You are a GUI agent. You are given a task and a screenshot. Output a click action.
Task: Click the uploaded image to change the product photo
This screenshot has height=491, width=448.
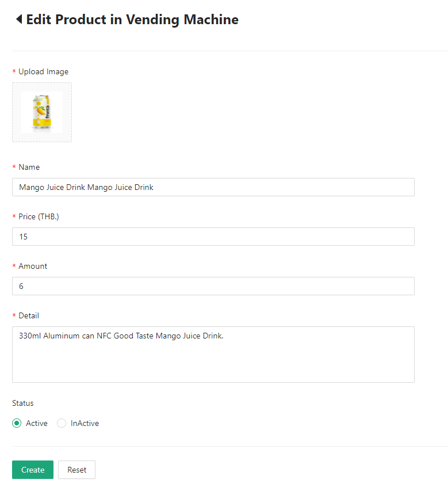coord(41,112)
